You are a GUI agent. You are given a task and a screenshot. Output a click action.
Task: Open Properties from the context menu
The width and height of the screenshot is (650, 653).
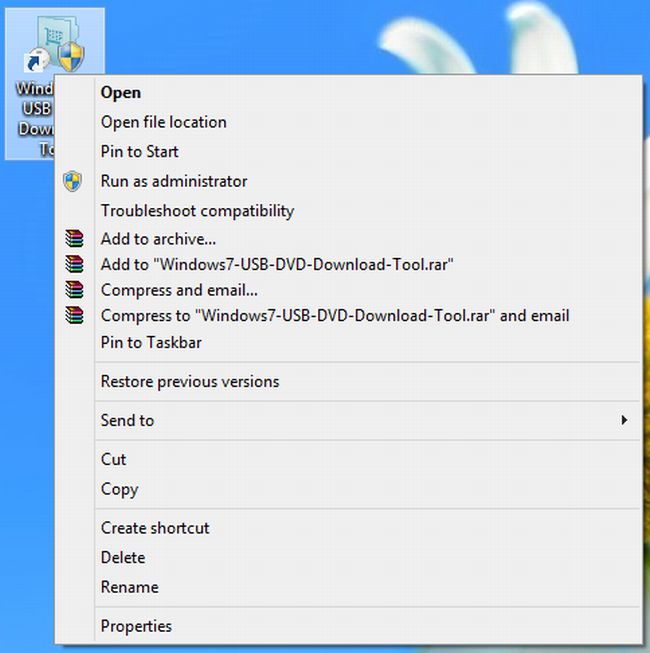(x=348, y=626)
